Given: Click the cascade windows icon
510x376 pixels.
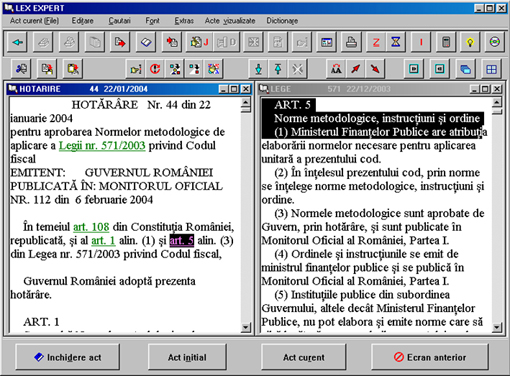Looking at the screenshot, I should (465, 69).
